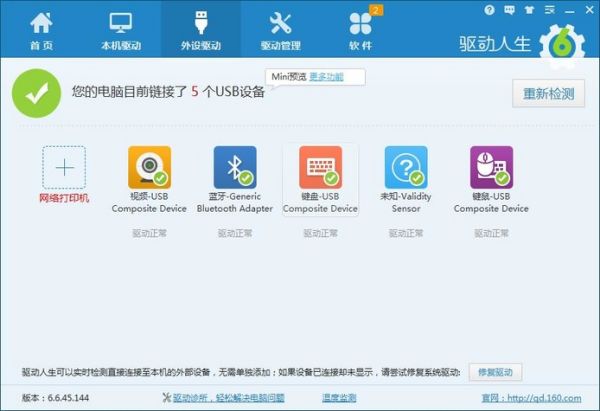Add a 网络打印机 via the plus box
This screenshot has width=600, height=411.
coord(64,167)
